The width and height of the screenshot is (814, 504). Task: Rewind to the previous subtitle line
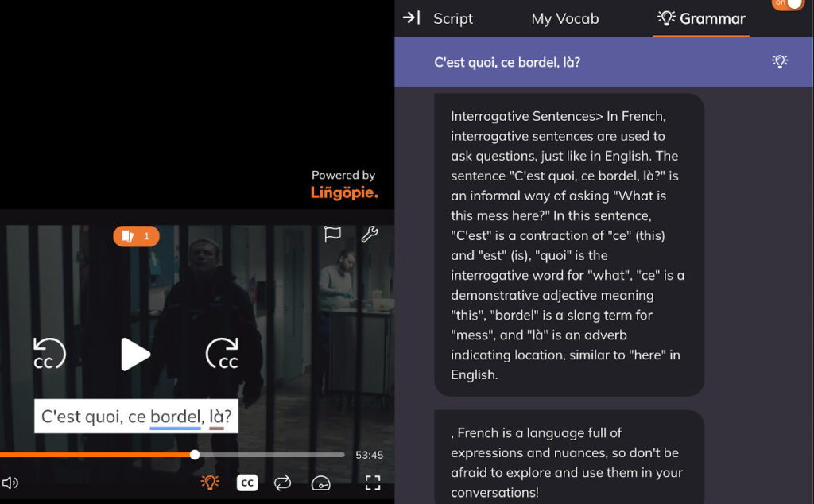[48, 354]
